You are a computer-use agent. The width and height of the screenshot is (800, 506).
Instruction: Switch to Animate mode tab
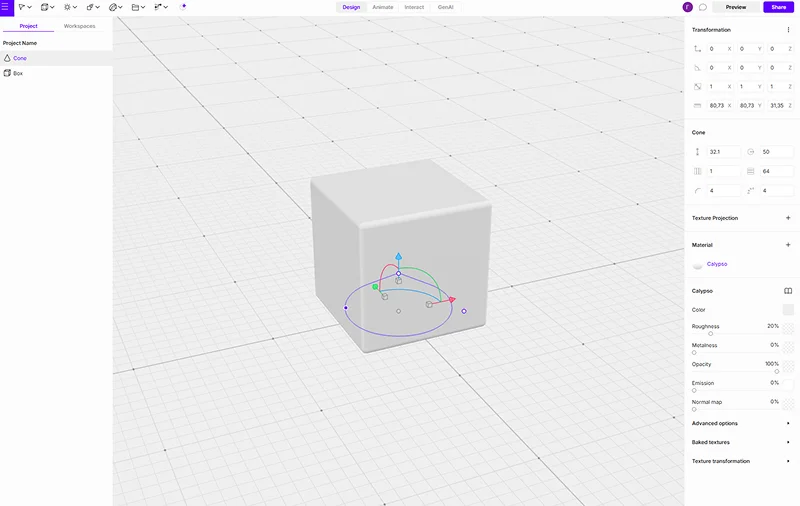tap(382, 7)
